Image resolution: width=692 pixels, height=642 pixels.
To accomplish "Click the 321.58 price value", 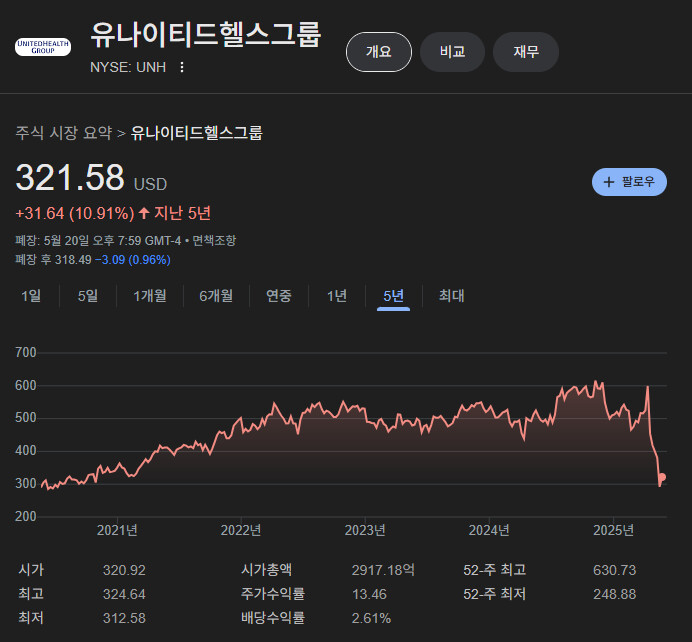I will click(70, 177).
